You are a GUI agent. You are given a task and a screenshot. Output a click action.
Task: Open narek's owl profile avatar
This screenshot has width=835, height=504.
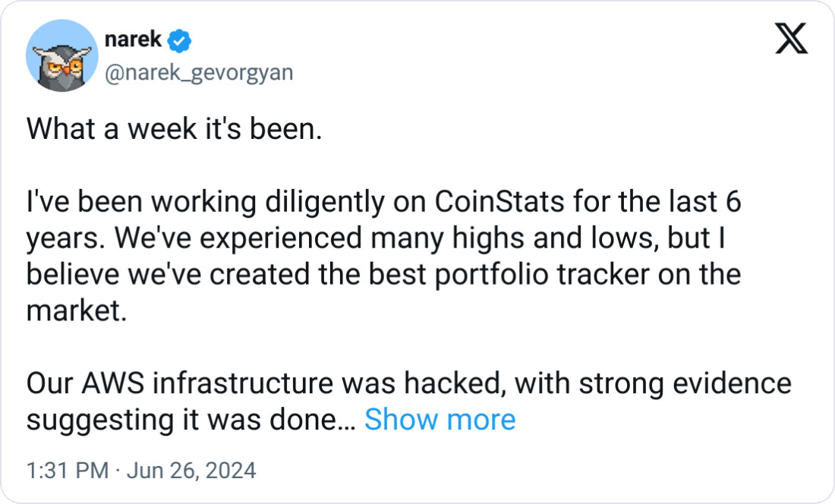pos(62,55)
